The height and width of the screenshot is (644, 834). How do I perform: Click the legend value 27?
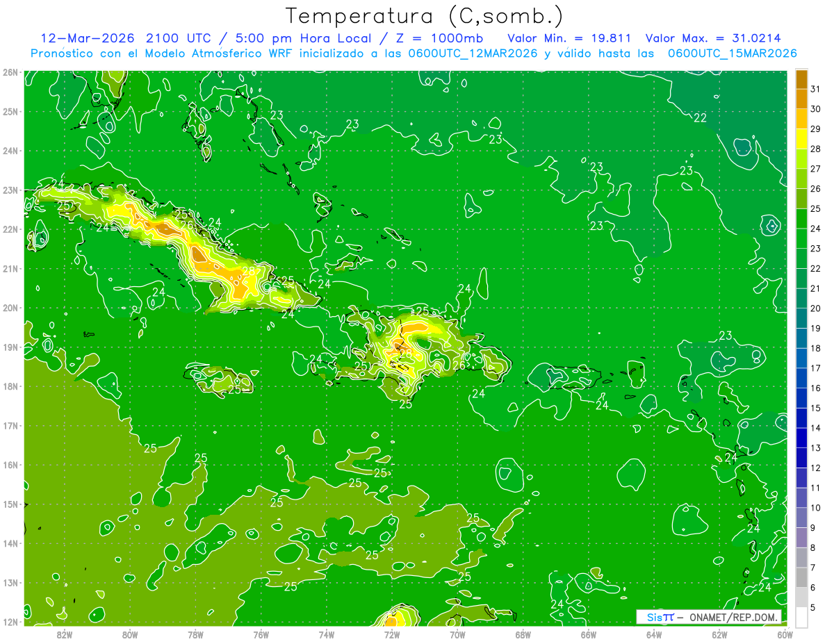tap(815, 169)
